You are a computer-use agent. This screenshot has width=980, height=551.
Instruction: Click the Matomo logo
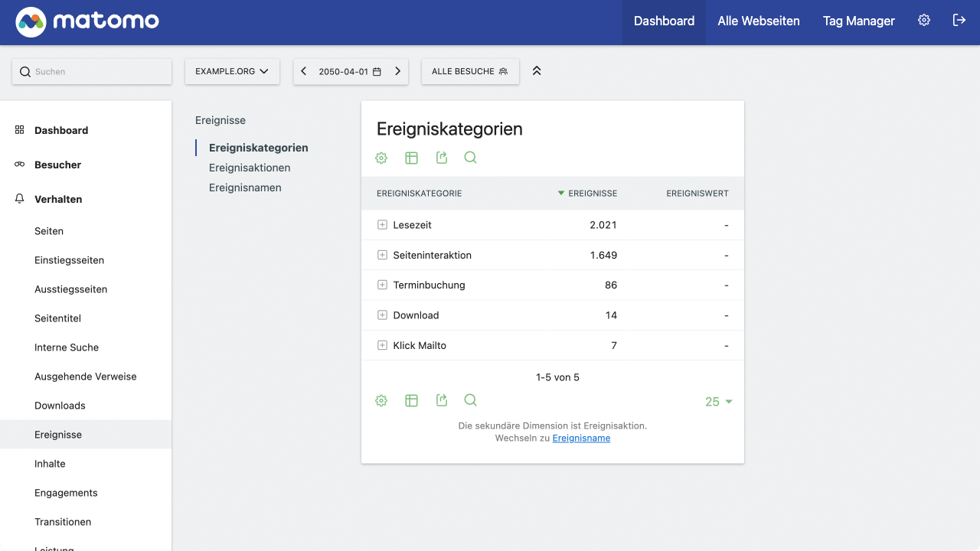point(87,21)
